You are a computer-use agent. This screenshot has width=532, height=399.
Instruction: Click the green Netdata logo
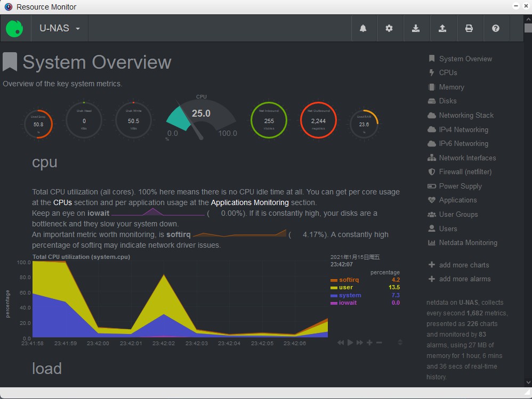(14, 28)
